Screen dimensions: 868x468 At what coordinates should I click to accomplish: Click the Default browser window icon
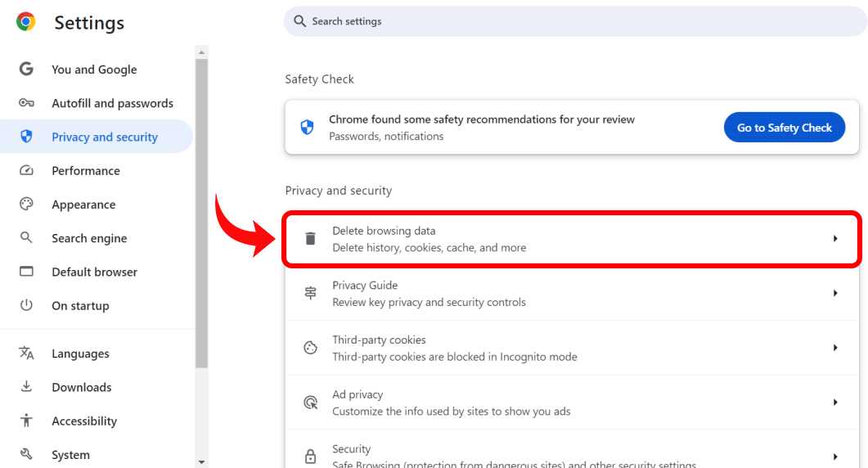[x=26, y=272]
